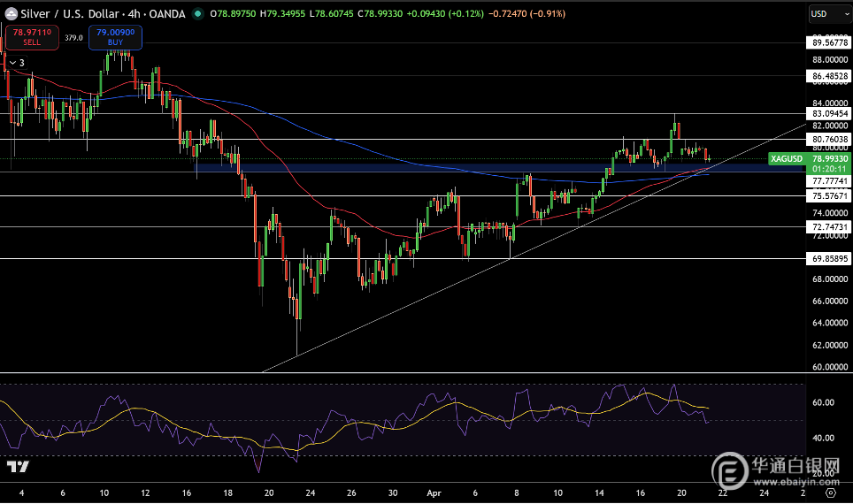Click the SELL button at 78.97110
853x504 pixels.
tap(32, 36)
